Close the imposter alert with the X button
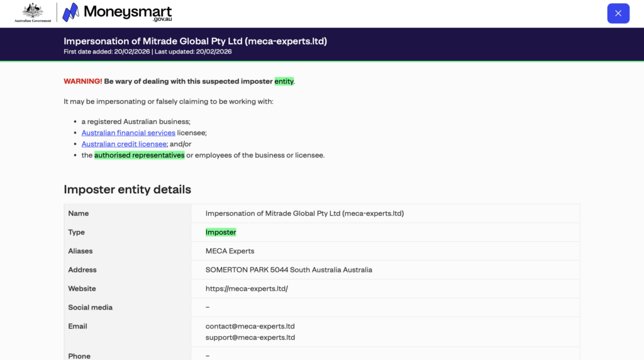This screenshot has height=360, width=644. tap(618, 13)
